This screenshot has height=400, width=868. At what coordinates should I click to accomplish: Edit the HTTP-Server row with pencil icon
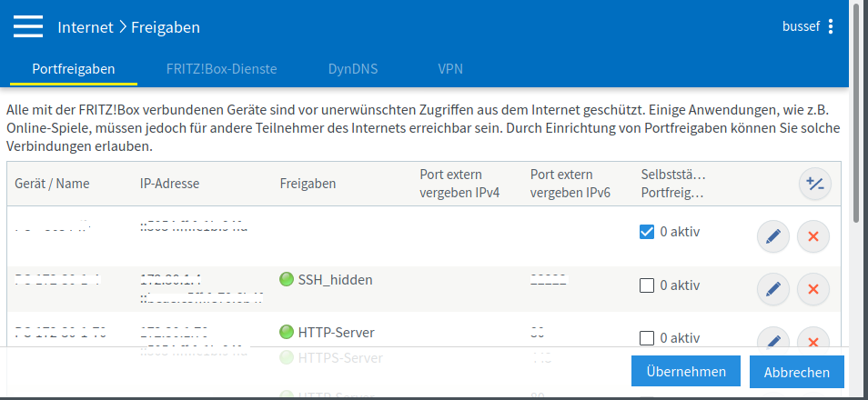point(772,340)
